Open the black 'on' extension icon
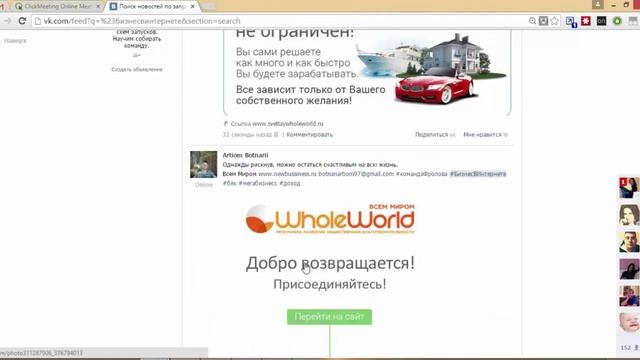 (601, 21)
